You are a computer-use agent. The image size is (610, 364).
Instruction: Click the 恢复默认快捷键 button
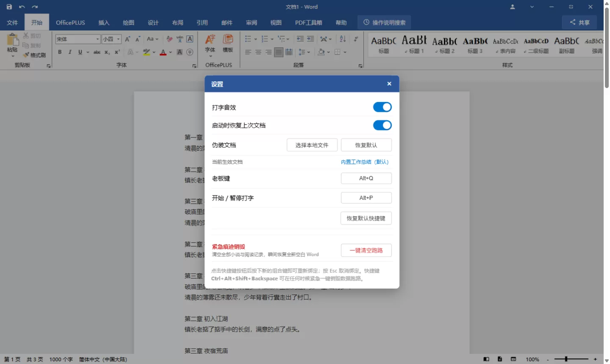(366, 218)
